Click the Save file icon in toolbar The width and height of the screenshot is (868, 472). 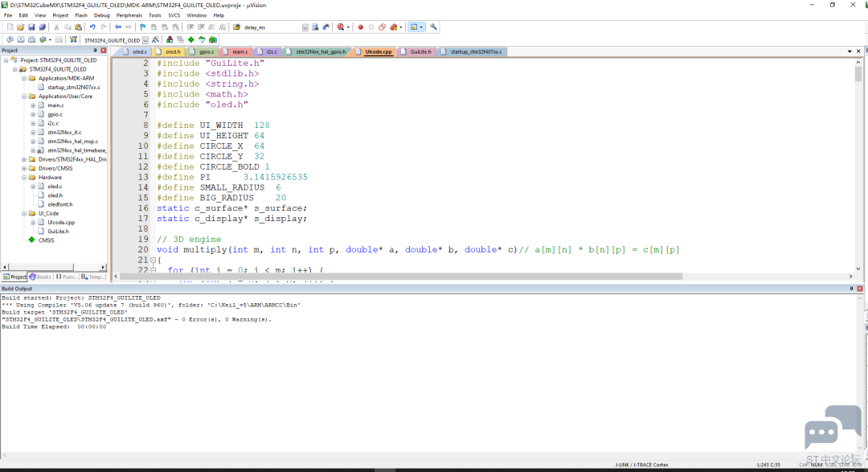(x=31, y=27)
